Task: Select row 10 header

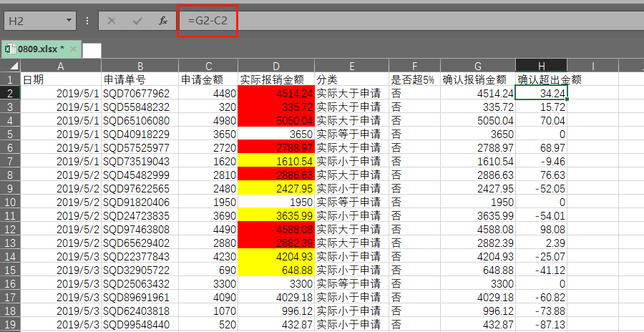Action: click(x=10, y=202)
